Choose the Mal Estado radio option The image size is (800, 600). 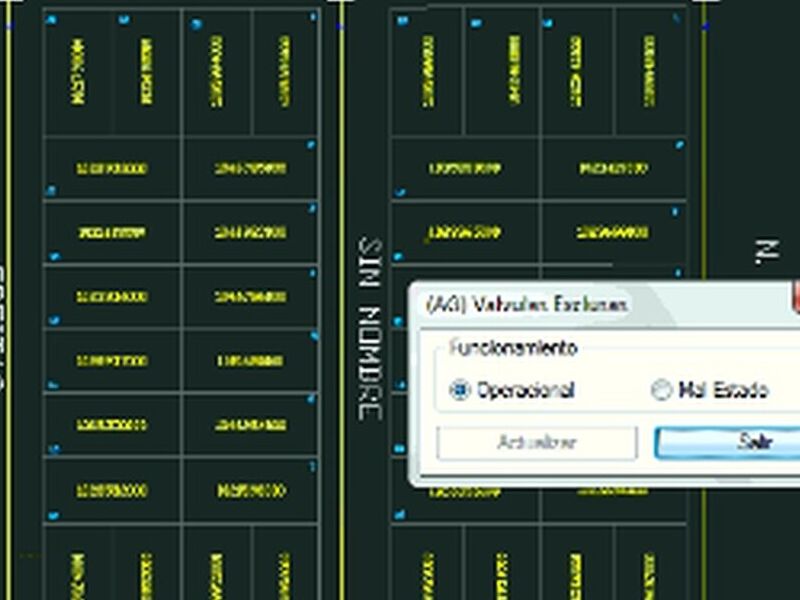point(660,390)
